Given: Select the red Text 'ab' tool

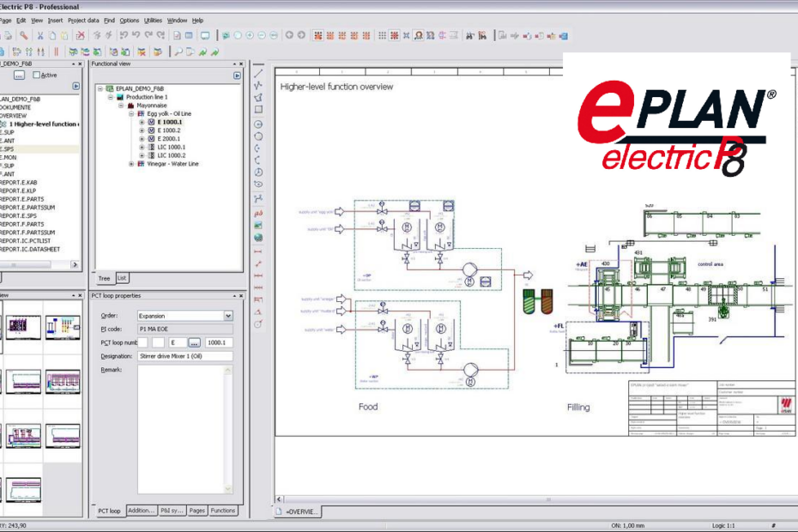Looking at the screenshot, I should pyautogui.click(x=258, y=214).
